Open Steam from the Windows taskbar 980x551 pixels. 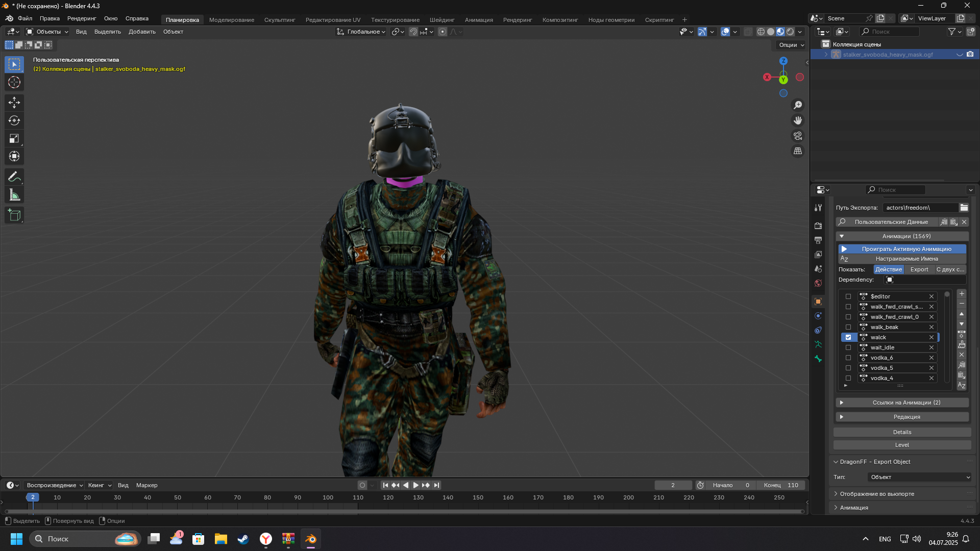point(243,539)
